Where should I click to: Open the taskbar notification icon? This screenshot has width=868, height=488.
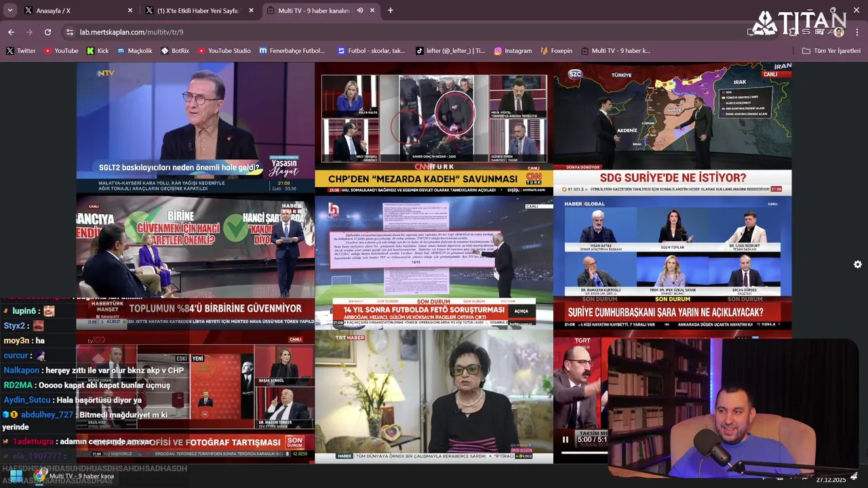[854, 476]
